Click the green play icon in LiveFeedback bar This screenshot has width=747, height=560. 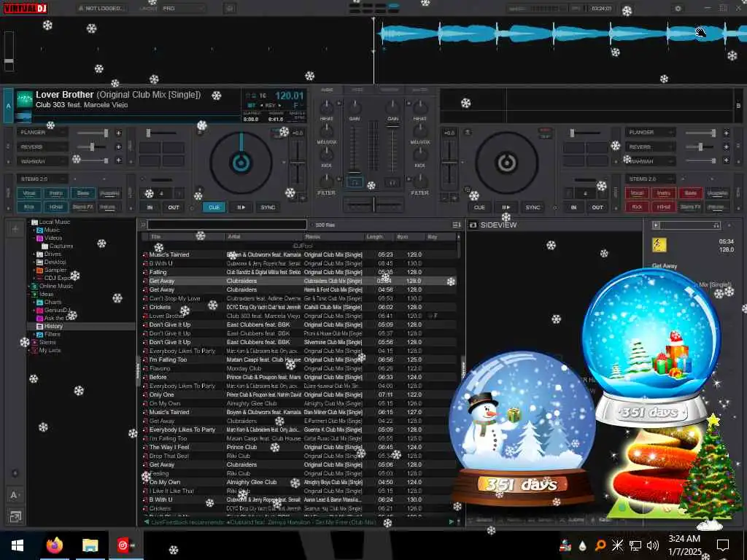click(x=451, y=522)
